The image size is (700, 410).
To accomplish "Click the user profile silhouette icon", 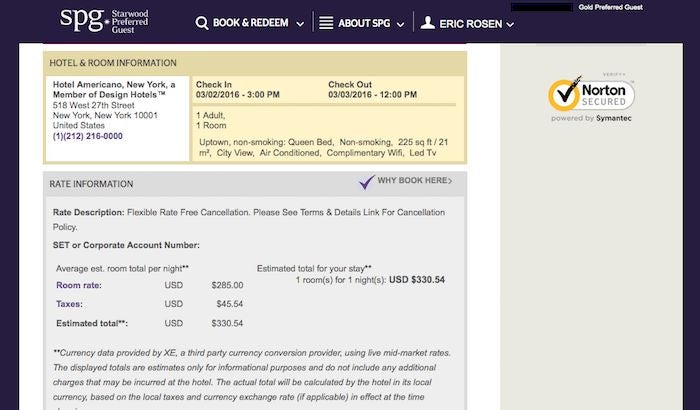I will [x=428, y=23].
